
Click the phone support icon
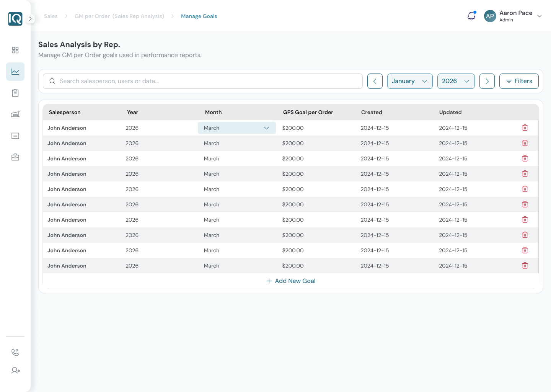[x=15, y=352]
